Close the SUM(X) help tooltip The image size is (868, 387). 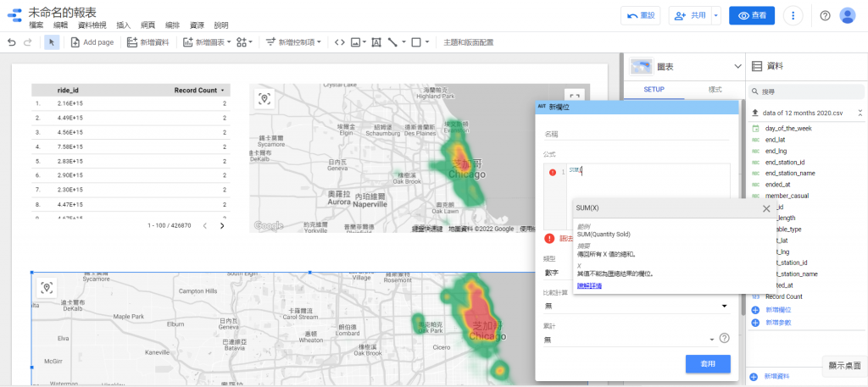click(766, 208)
